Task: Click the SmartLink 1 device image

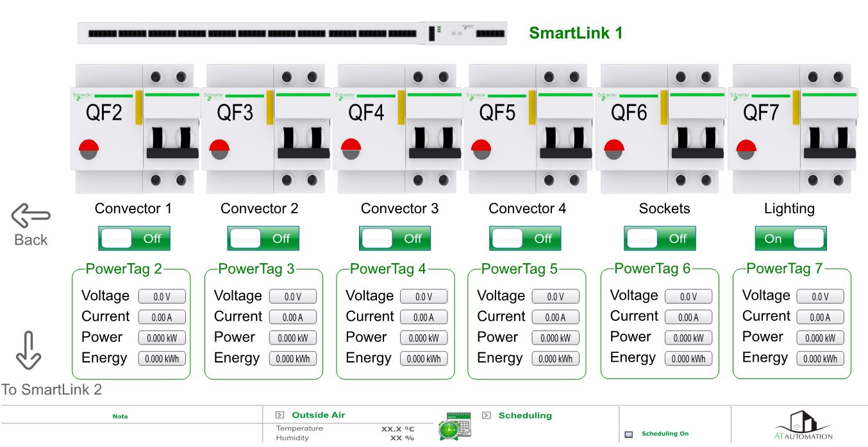Action: coord(292,33)
